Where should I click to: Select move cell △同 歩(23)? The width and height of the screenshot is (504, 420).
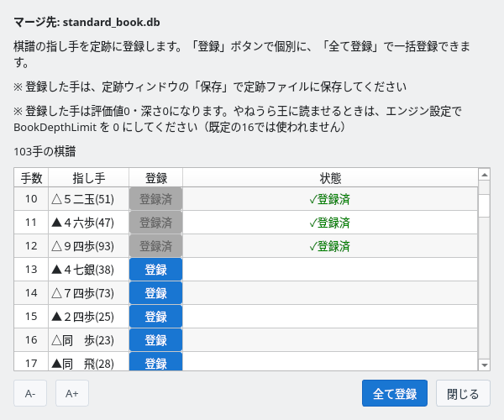pos(89,339)
